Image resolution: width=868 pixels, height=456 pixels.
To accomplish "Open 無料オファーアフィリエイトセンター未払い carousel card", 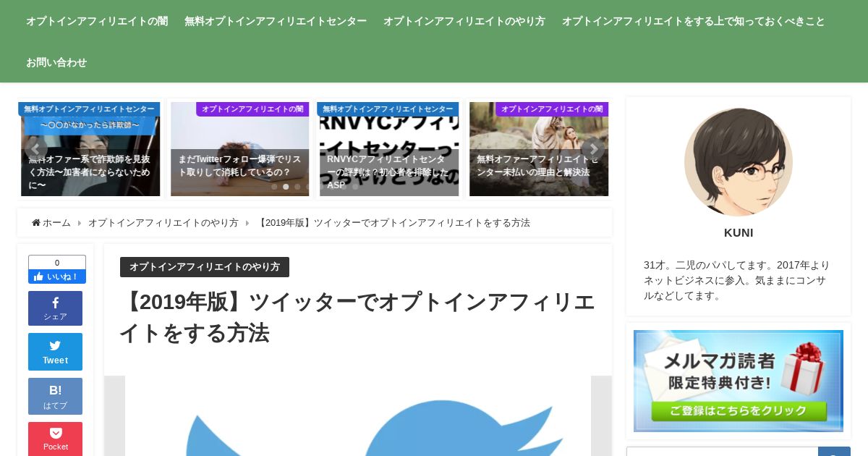I will pos(539,149).
